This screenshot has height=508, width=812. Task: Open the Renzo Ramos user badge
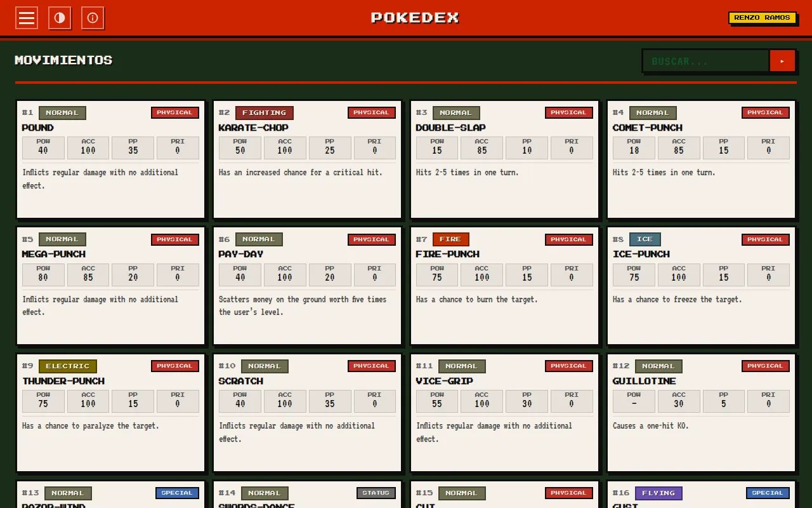click(762, 18)
